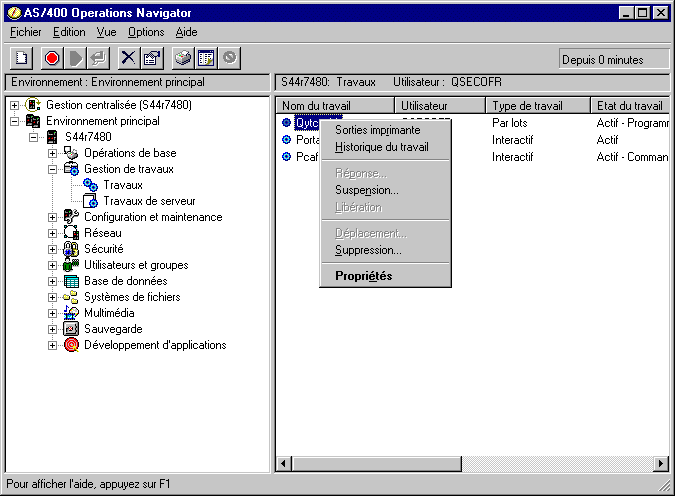The width and height of the screenshot is (675, 496).
Task: Click the Multimédia tree icon
Action: pos(71,313)
